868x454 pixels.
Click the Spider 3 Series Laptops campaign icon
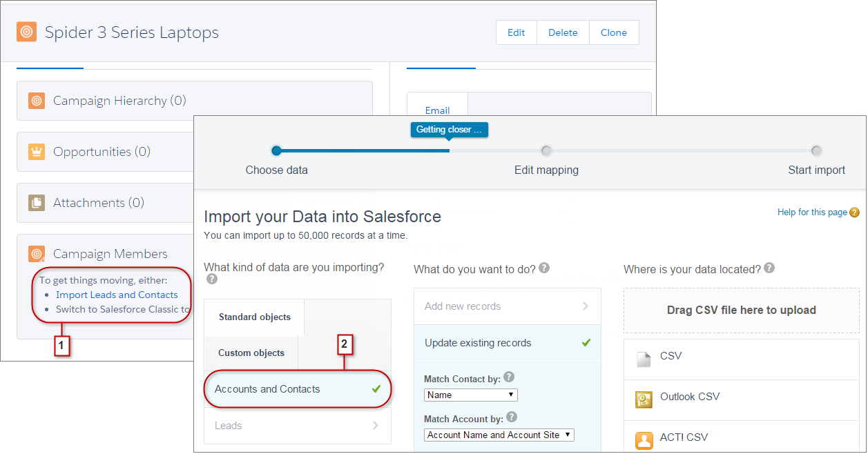(x=26, y=32)
